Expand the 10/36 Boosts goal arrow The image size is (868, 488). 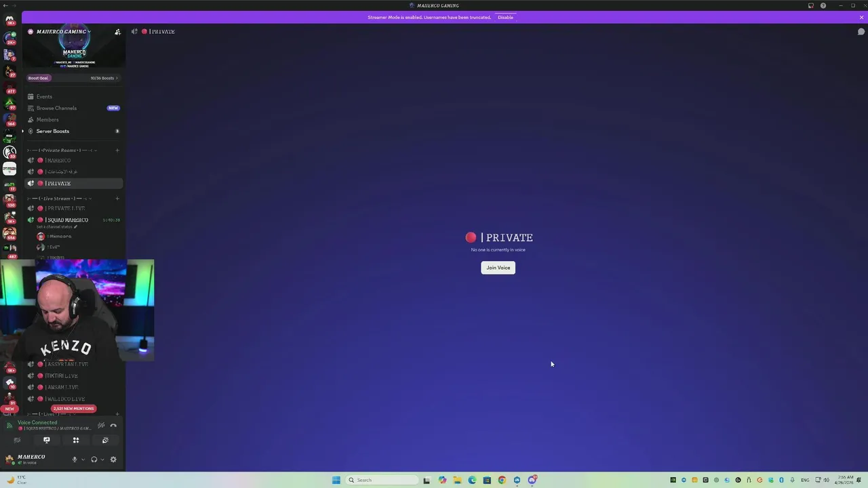click(117, 78)
